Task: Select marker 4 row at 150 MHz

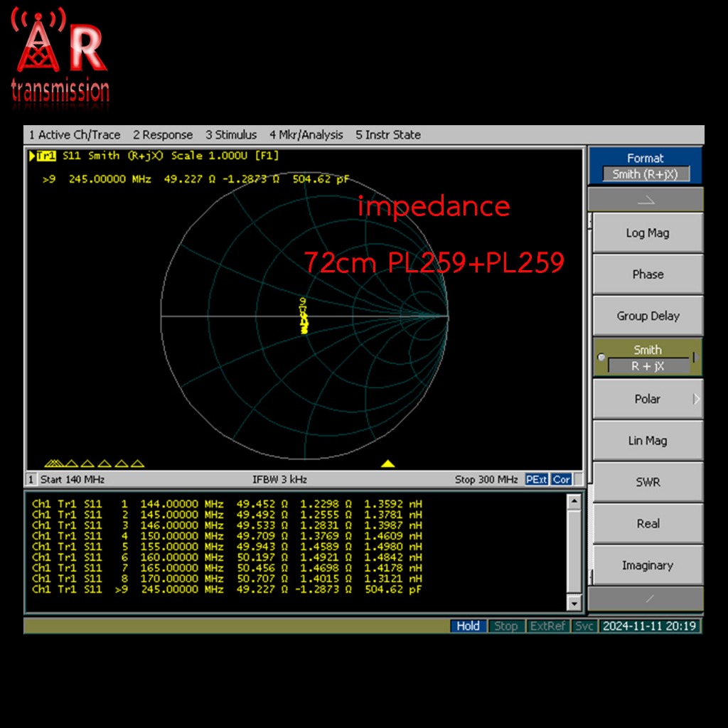Action: (227, 536)
